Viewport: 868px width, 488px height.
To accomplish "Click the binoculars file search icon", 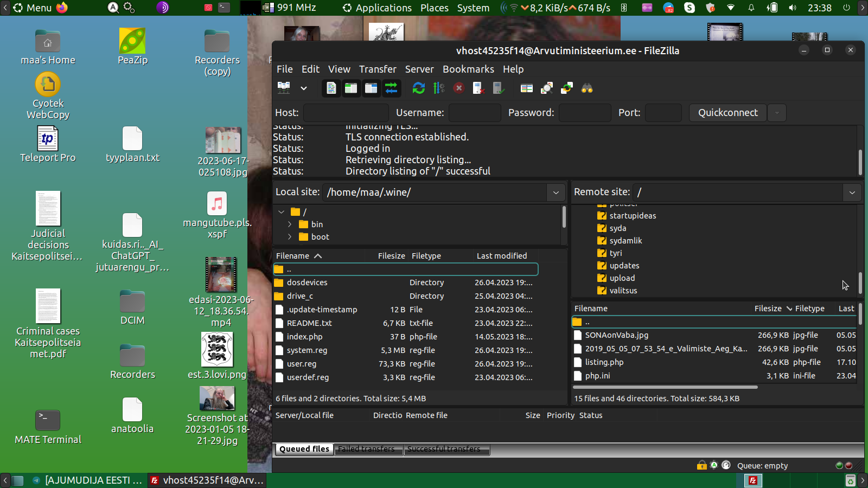I will [x=587, y=88].
